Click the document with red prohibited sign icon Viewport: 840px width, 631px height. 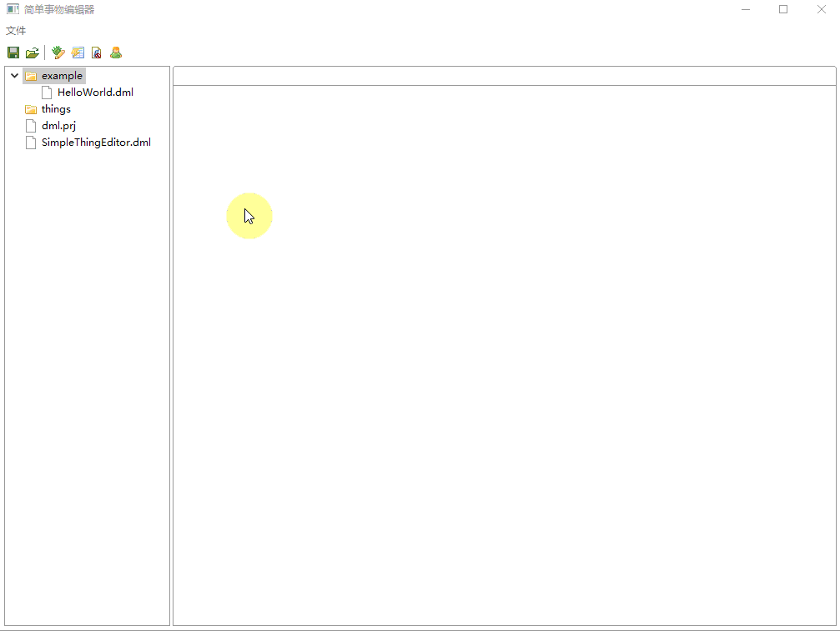click(x=97, y=53)
